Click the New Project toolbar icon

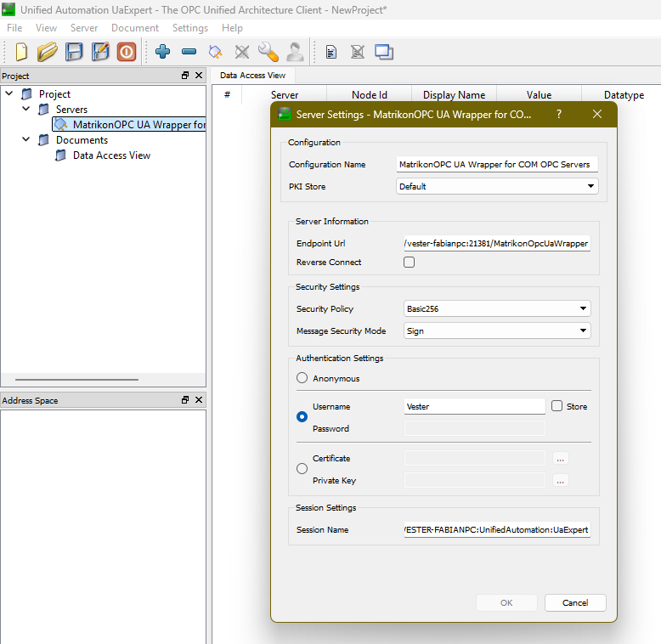(21, 53)
